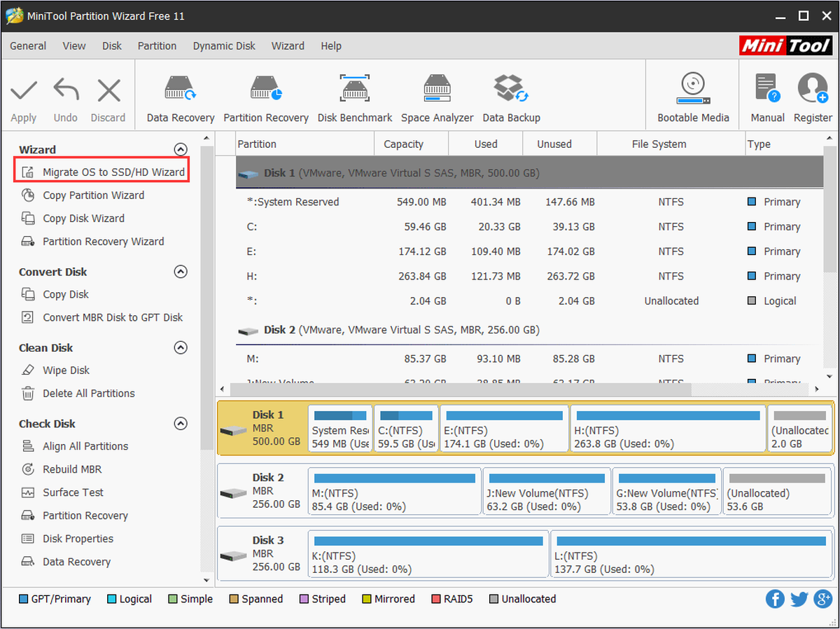The height and width of the screenshot is (629, 840).
Task: Click the Undo arrow icon
Action: click(66, 90)
